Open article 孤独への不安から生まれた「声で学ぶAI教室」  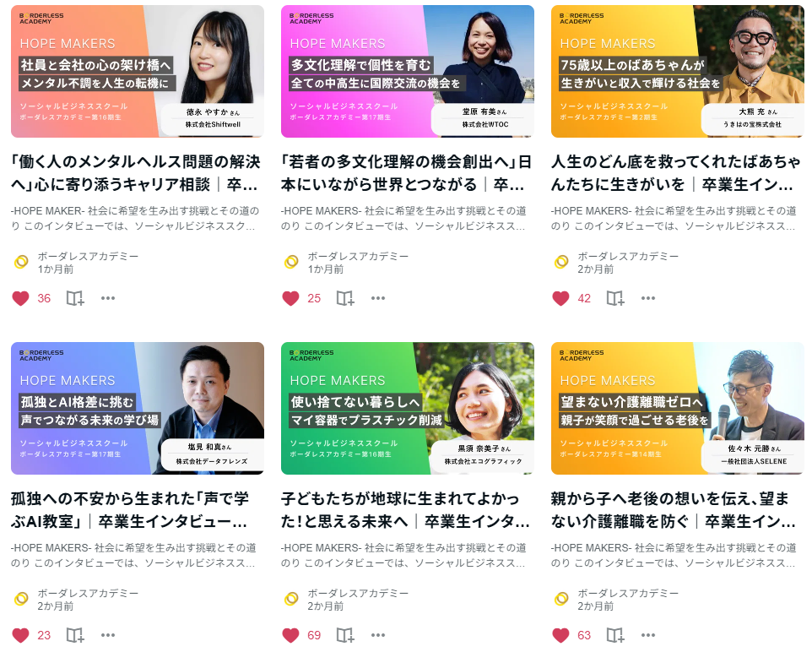130,510
